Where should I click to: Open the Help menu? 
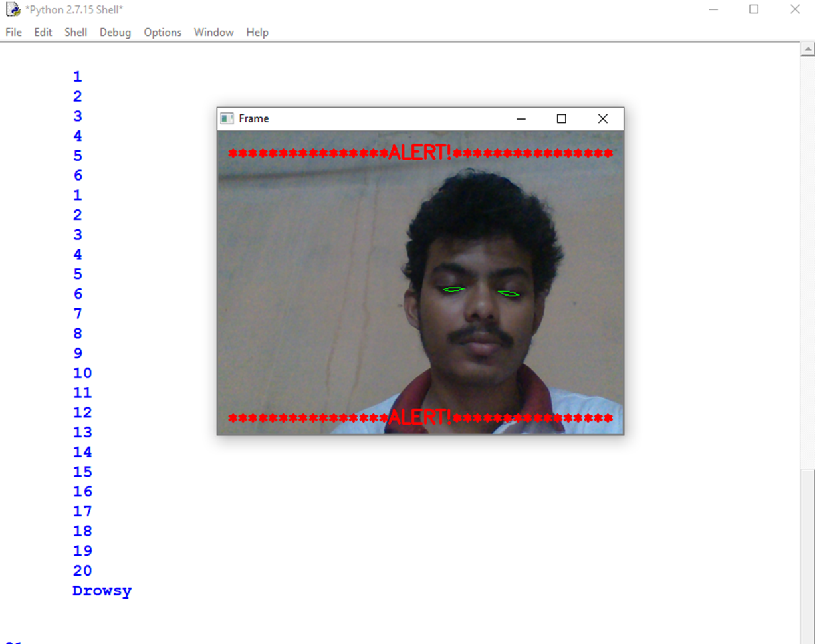(x=257, y=32)
